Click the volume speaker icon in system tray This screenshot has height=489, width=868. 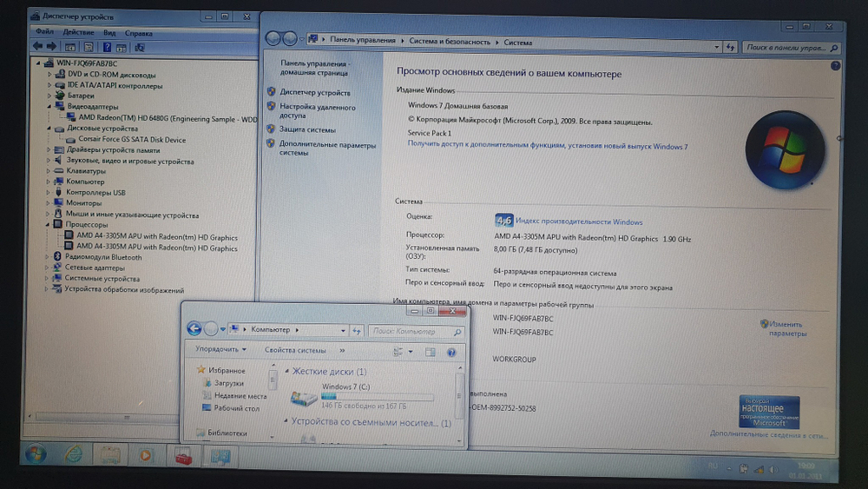pyautogui.click(x=773, y=470)
